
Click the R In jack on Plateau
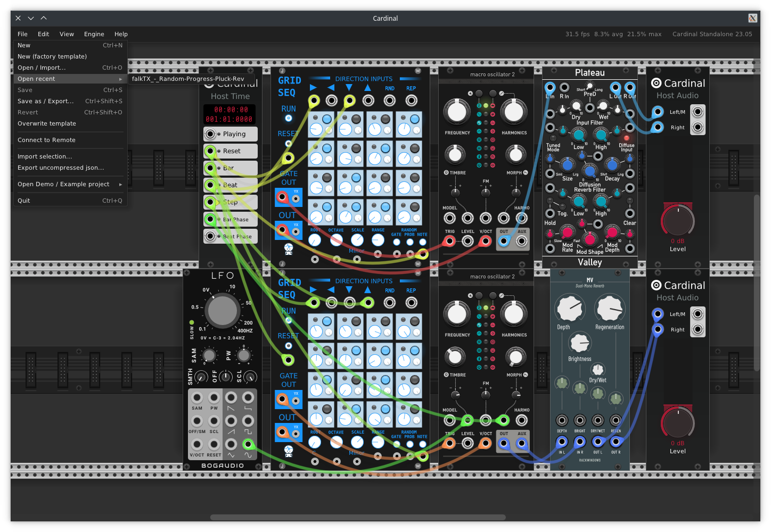point(564,87)
